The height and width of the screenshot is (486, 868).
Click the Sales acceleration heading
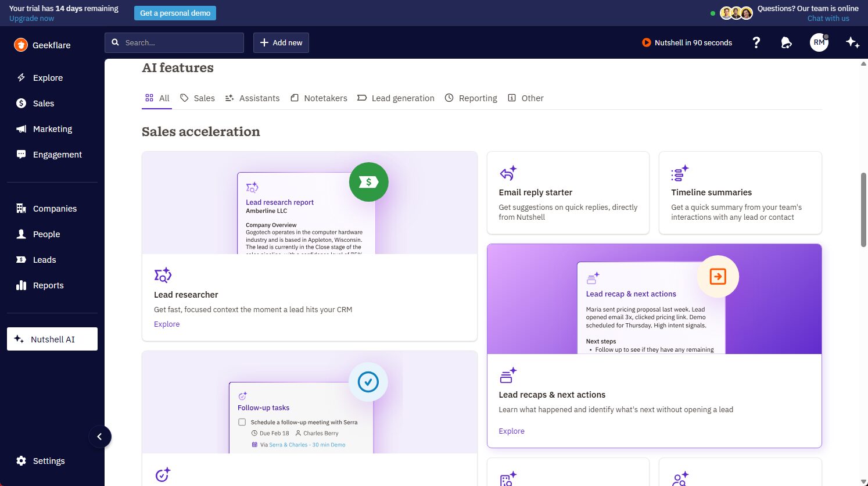tap(201, 131)
